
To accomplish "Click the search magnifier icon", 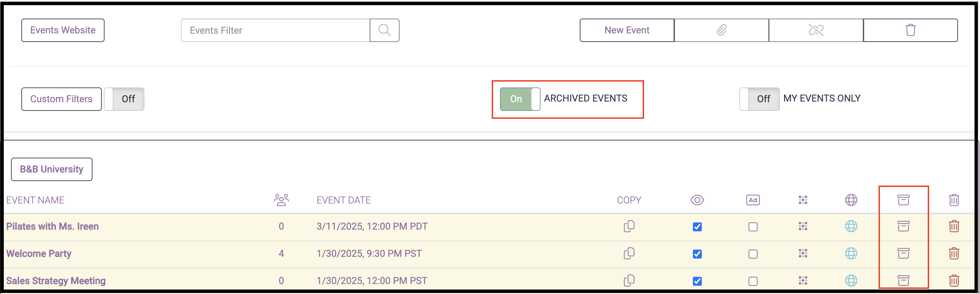I will pyautogui.click(x=384, y=30).
